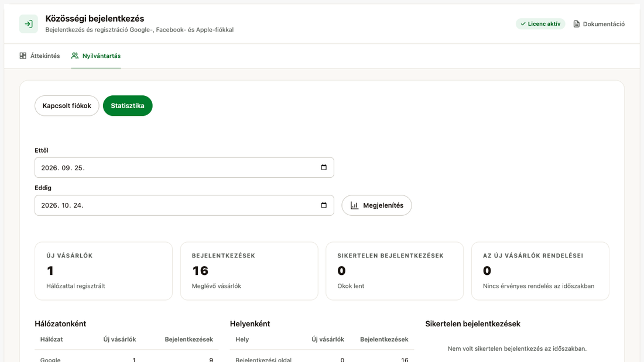Click the checkmark in Licenc aktív badge
Viewport: 644px width, 362px height.
pos(523,24)
